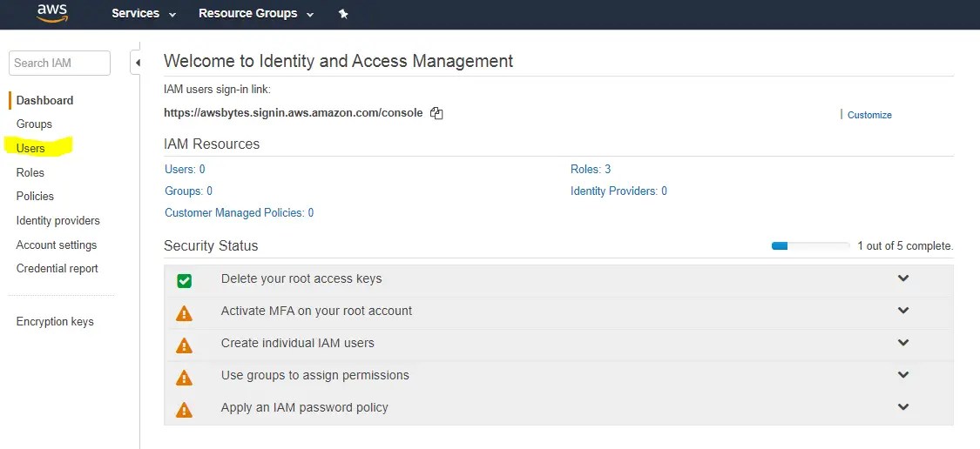This screenshot has width=980, height=449.
Task: Copy the IAM sign-in link with copy icon
Action: pos(436,113)
